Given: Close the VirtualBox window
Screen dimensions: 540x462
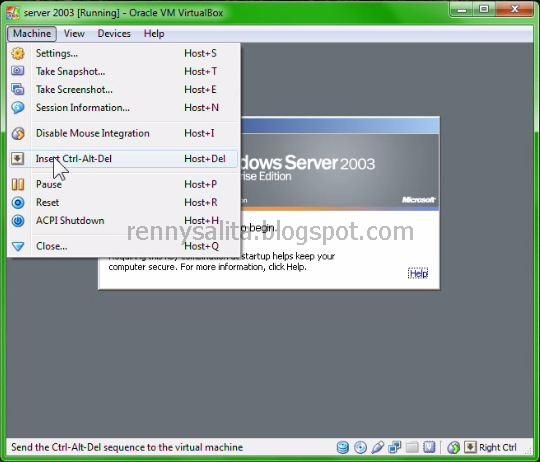Looking at the screenshot, I should [x=515, y=10].
